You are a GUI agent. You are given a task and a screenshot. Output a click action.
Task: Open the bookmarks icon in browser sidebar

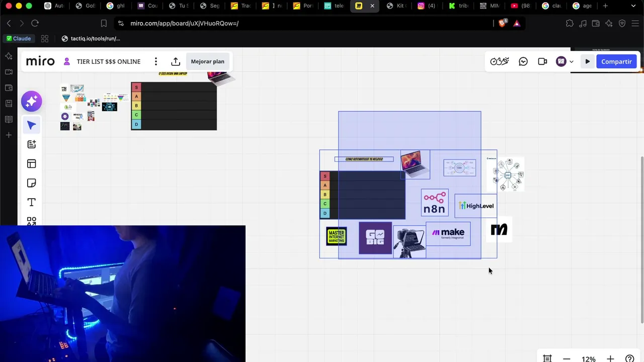[x=9, y=104]
